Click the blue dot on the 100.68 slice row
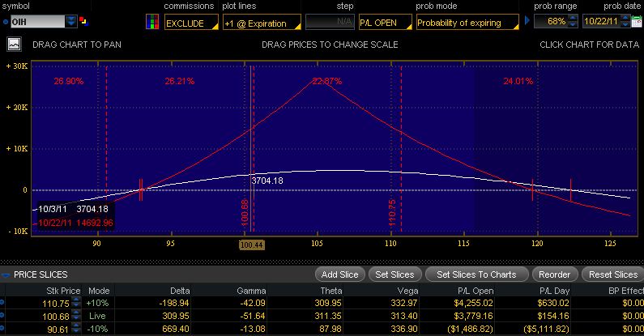 coord(2,315)
